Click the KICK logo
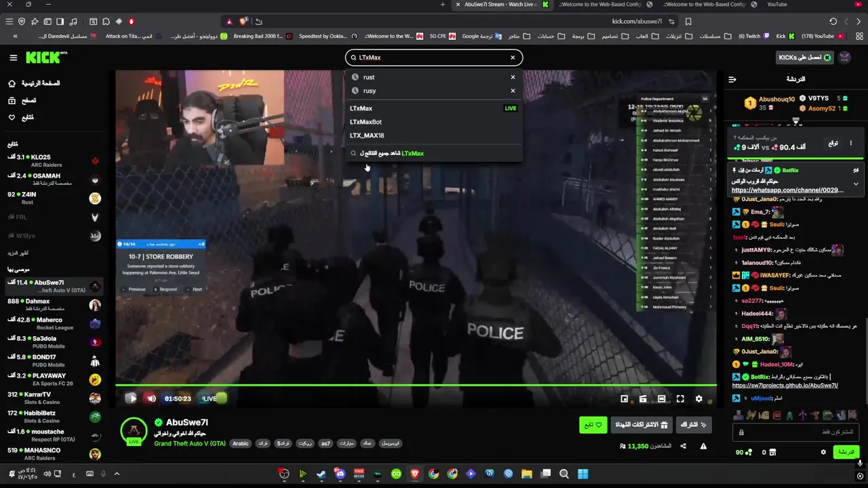 (47, 58)
